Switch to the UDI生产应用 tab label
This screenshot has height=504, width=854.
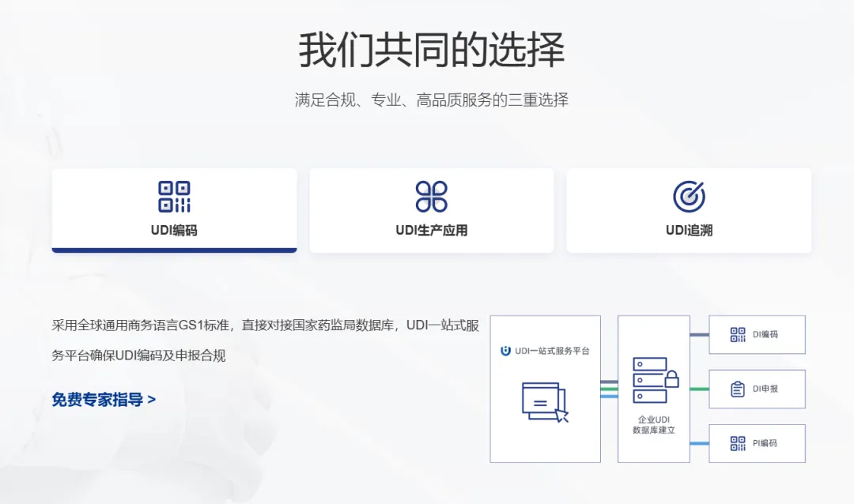pos(431,231)
